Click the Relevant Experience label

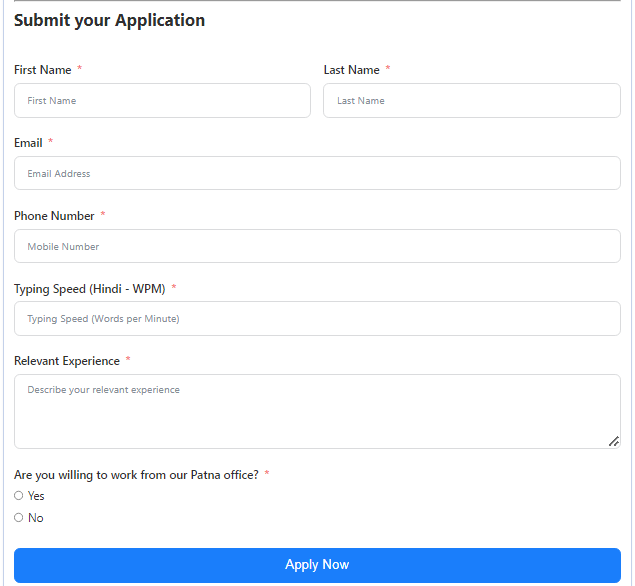tap(67, 361)
